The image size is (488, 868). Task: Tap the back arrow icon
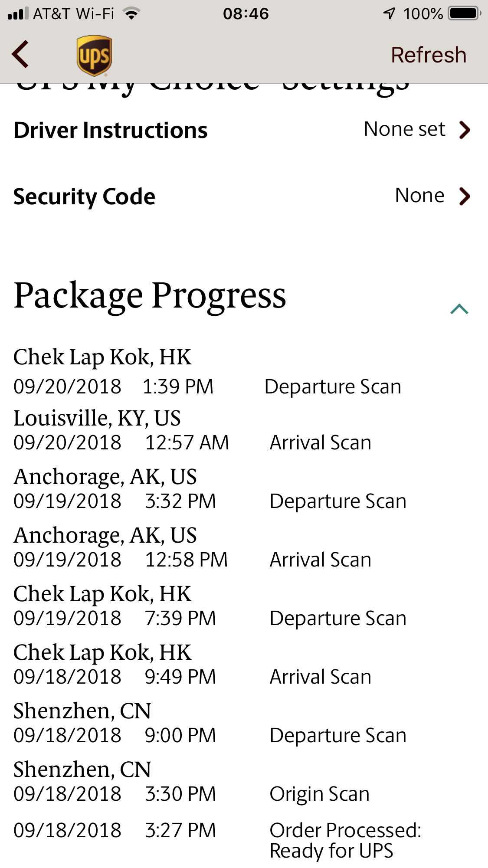click(20, 55)
